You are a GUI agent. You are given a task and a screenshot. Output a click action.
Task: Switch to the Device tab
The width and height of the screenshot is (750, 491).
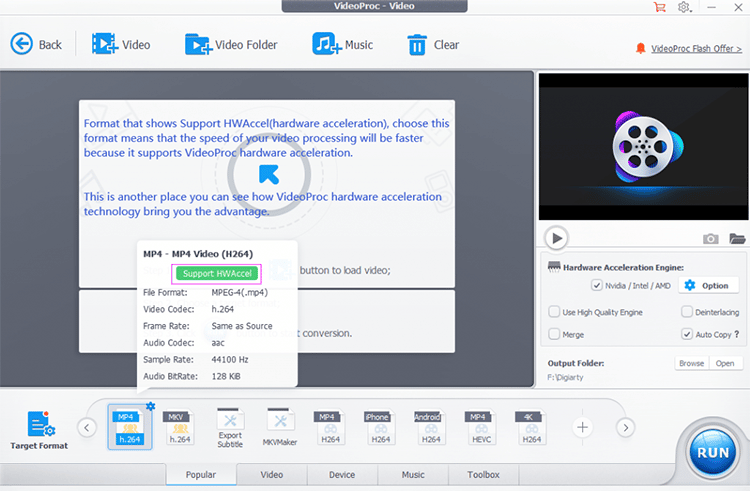pos(341,474)
